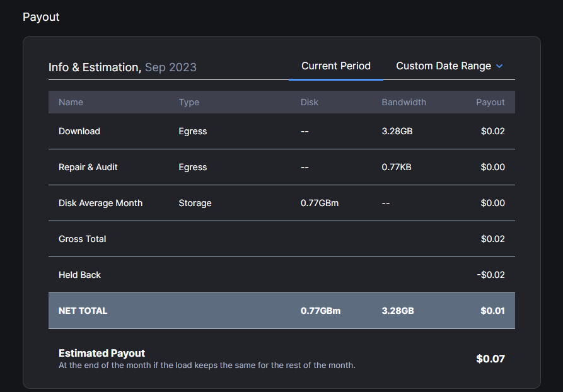Click the Custom Date Range chevron arrow
The height and width of the screenshot is (392, 563).
tap(499, 66)
